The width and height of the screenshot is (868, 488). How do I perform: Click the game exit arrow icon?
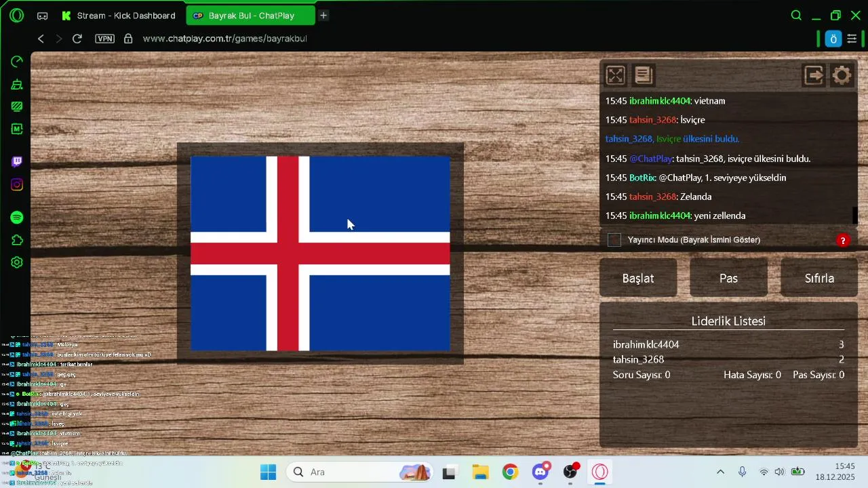814,75
